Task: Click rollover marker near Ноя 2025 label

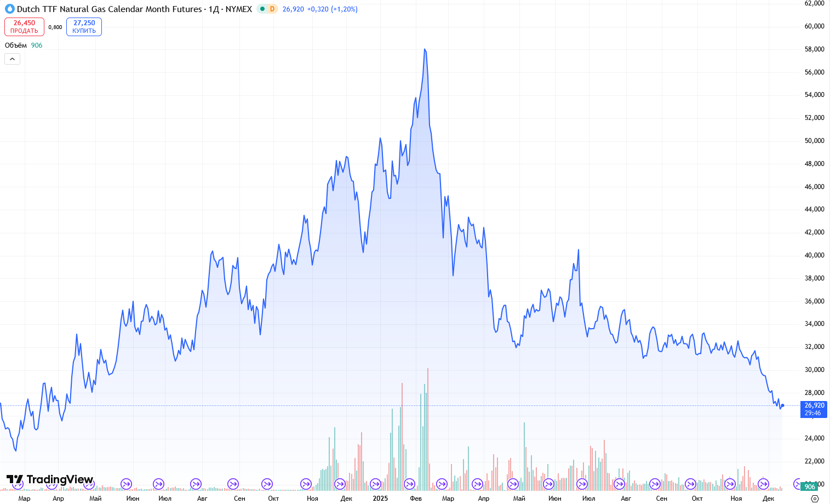Action: (729, 484)
